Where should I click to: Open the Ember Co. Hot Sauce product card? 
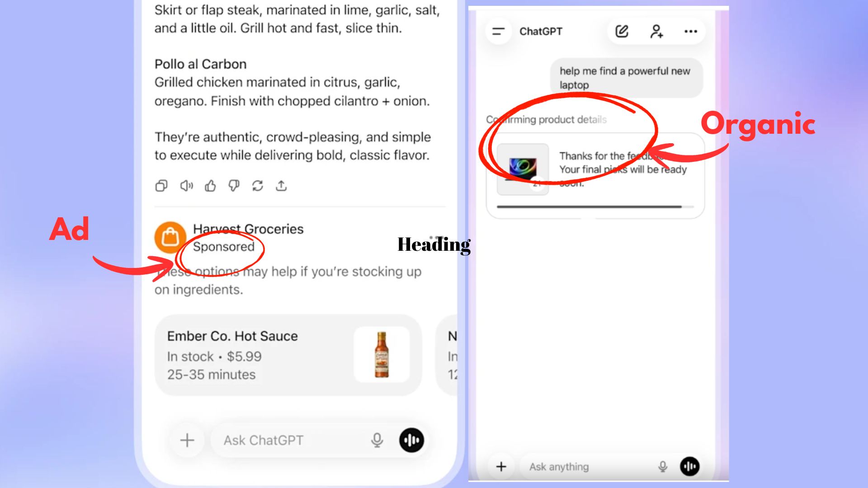point(288,355)
